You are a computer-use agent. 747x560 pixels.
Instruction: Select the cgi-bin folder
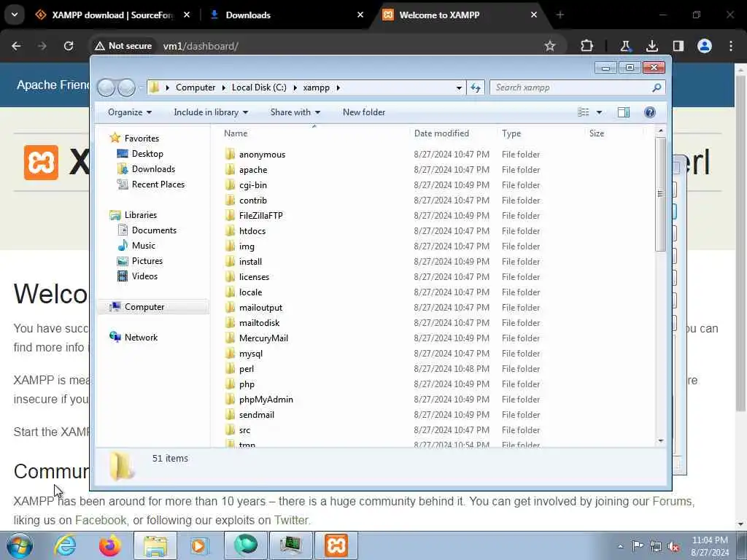coord(253,185)
